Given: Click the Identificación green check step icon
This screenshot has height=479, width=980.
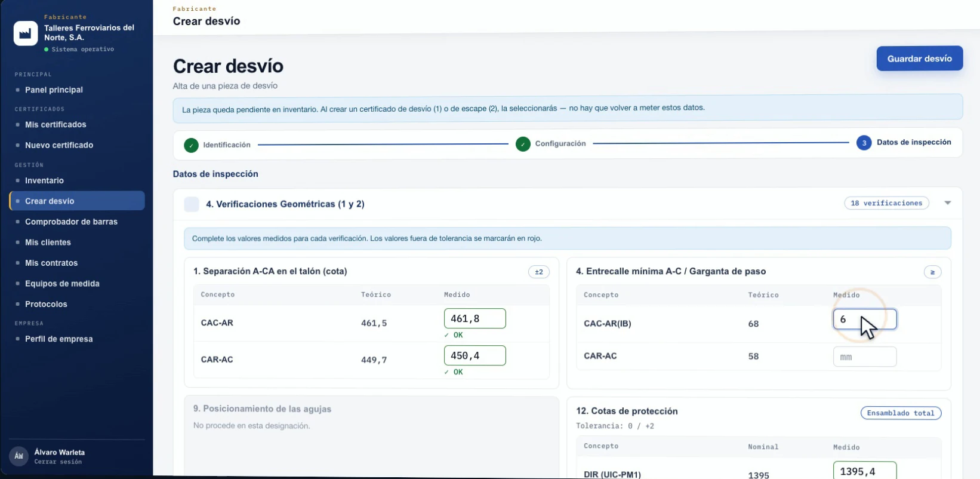Looking at the screenshot, I should [x=191, y=145].
